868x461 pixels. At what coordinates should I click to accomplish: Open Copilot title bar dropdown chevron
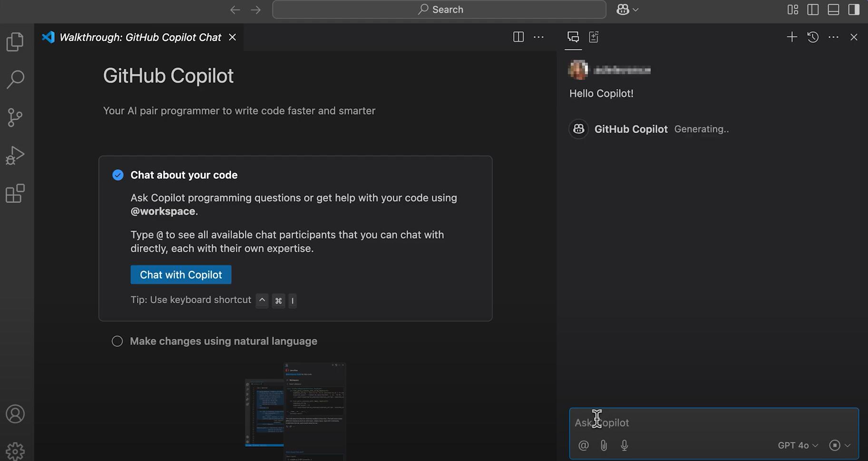[x=636, y=10]
